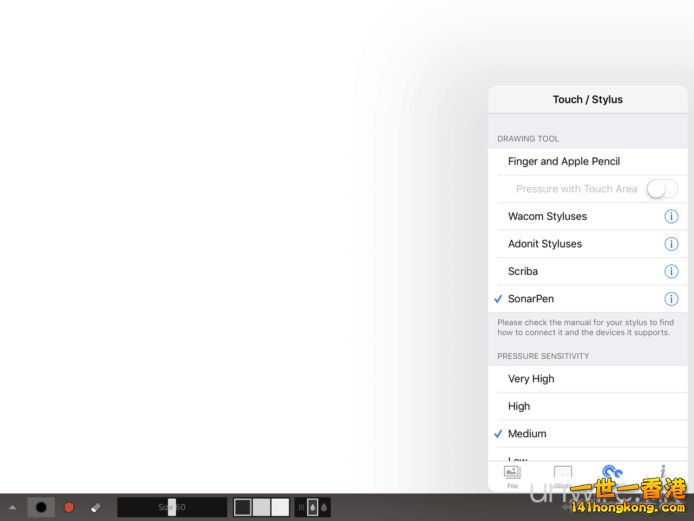694x521 pixels.
Task: Toggle Pressure with Touch Area switch
Action: (661, 189)
